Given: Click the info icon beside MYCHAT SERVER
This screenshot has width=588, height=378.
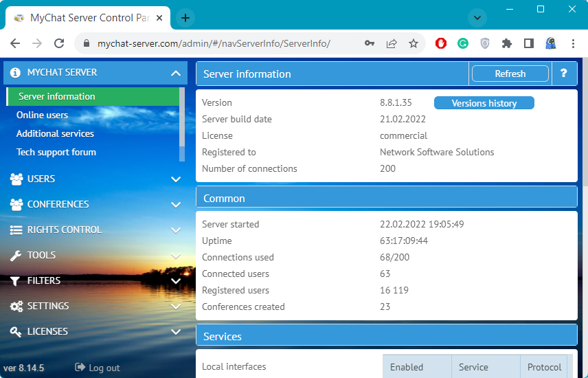Looking at the screenshot, I should [15, 72].
